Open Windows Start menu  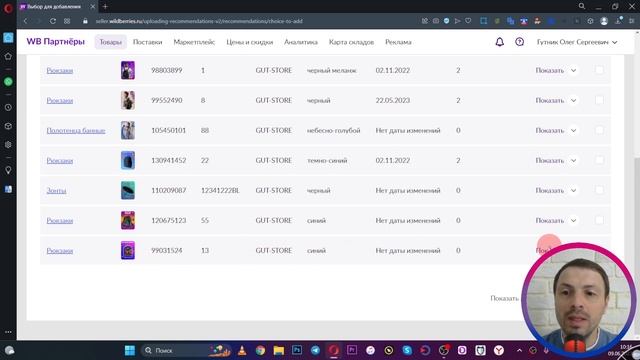(130, 350)
